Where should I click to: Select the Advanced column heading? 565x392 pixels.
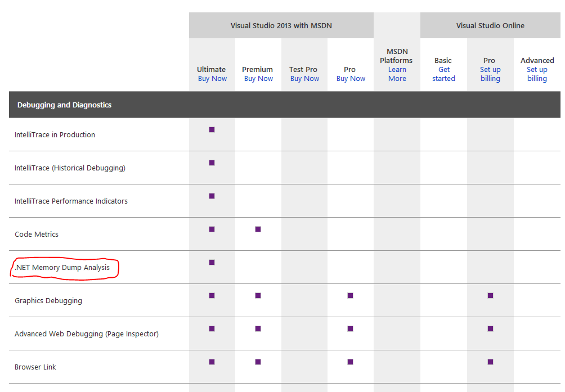(537, 61)
